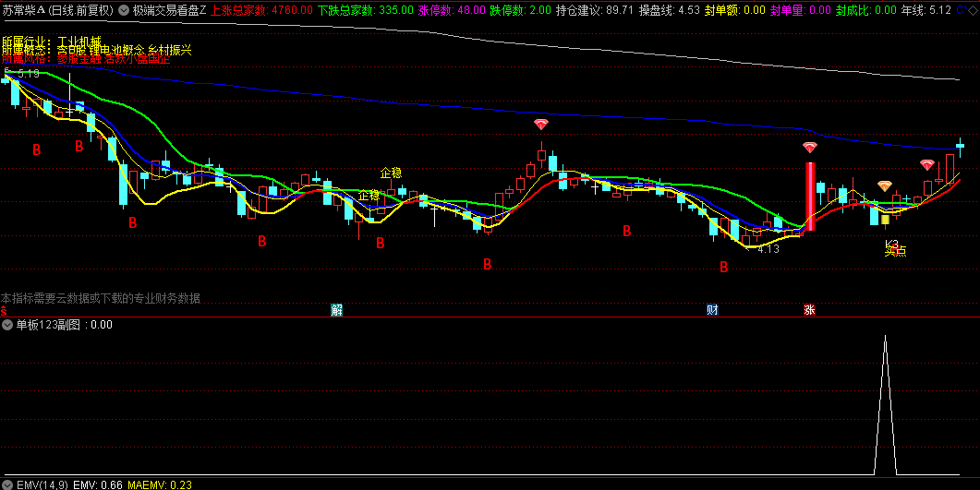Screen dimensions: 980x490
Task: Click the 年线: 5.12 readout
Action: coord(926,10)
